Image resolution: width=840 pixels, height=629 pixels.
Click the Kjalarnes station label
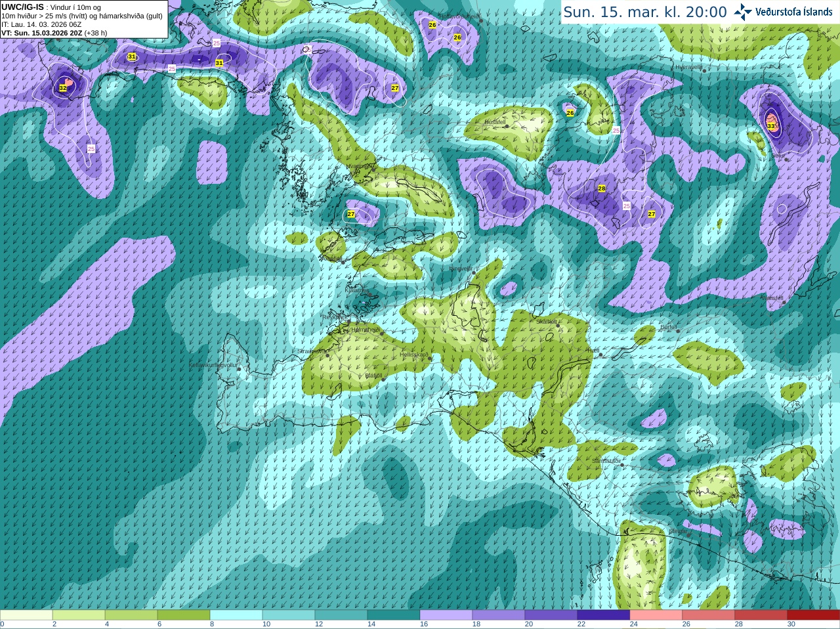(358, 290)
